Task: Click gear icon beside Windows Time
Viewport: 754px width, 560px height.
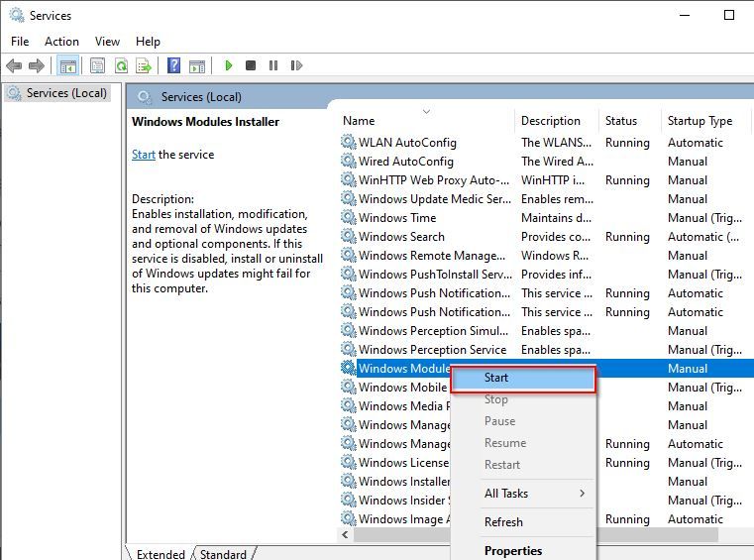Action: click(348, 217)
